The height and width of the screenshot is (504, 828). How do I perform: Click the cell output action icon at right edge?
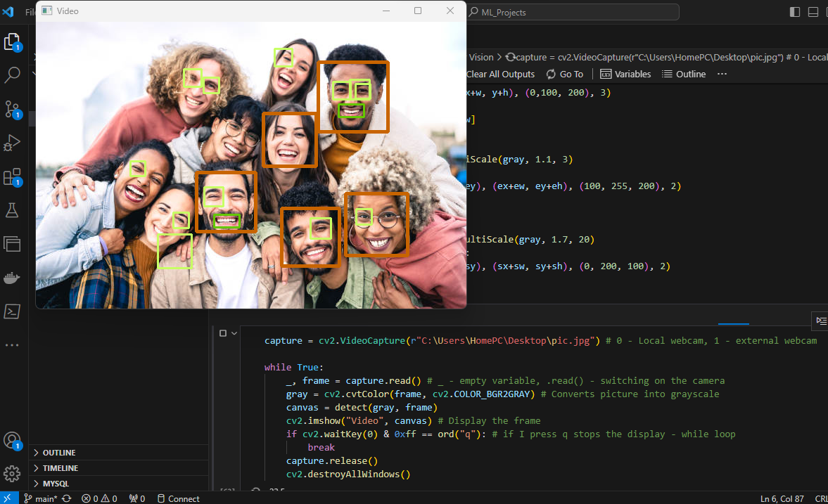pos(820,321)
